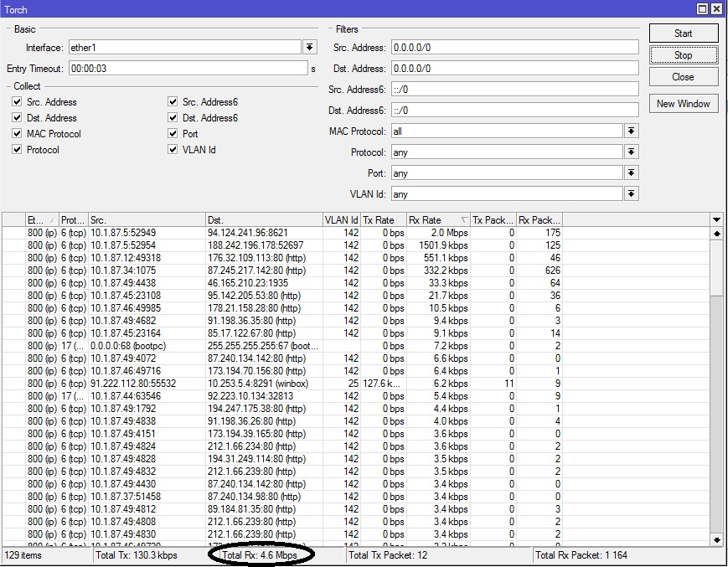Image resolution: width=728 pixels, height=567 pixels.
Task: Click the Src. Address filter field
Action: point(515,48)
